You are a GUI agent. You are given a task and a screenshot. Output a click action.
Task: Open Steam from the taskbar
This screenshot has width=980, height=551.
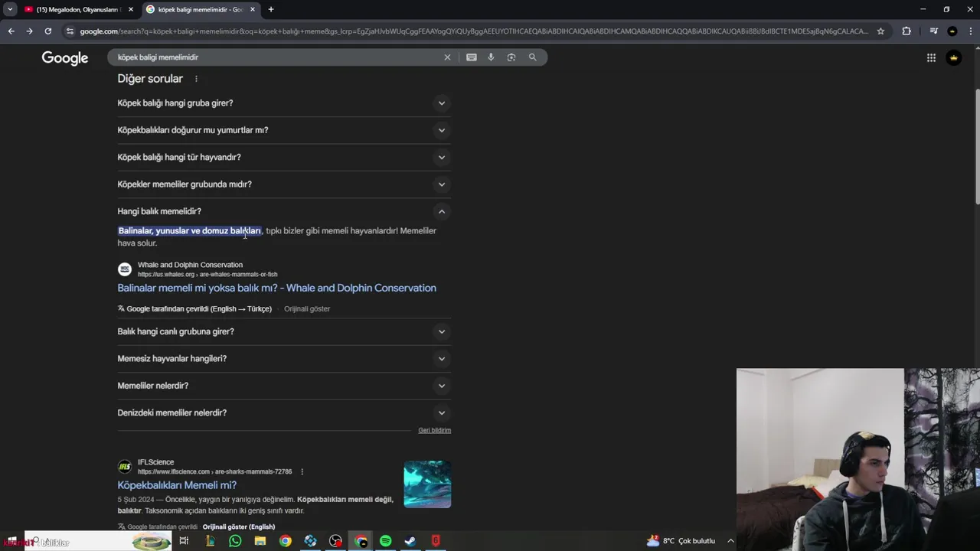(410, 541)
